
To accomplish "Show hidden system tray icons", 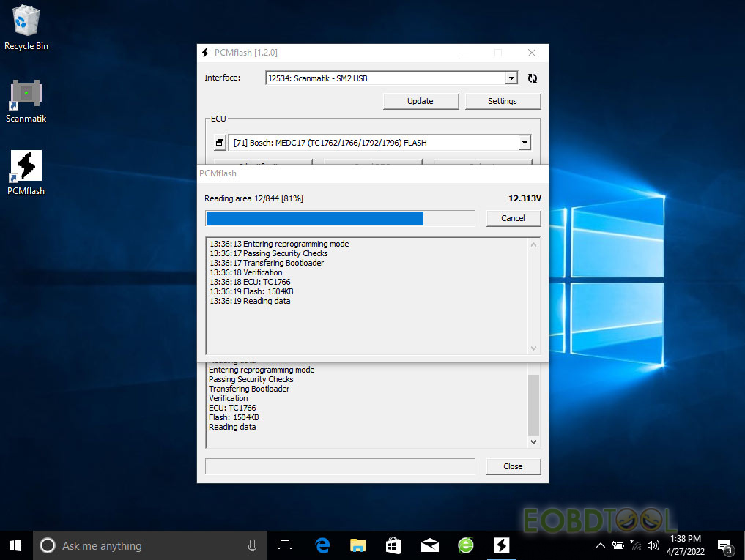I will click(x=601, y=545).
